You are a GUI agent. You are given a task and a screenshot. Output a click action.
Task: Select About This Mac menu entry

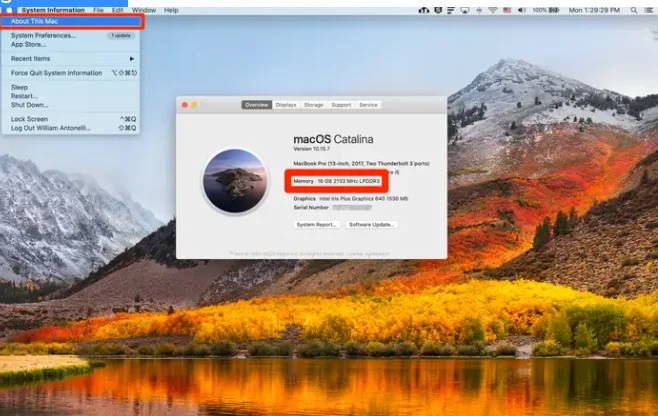(70, 21)
